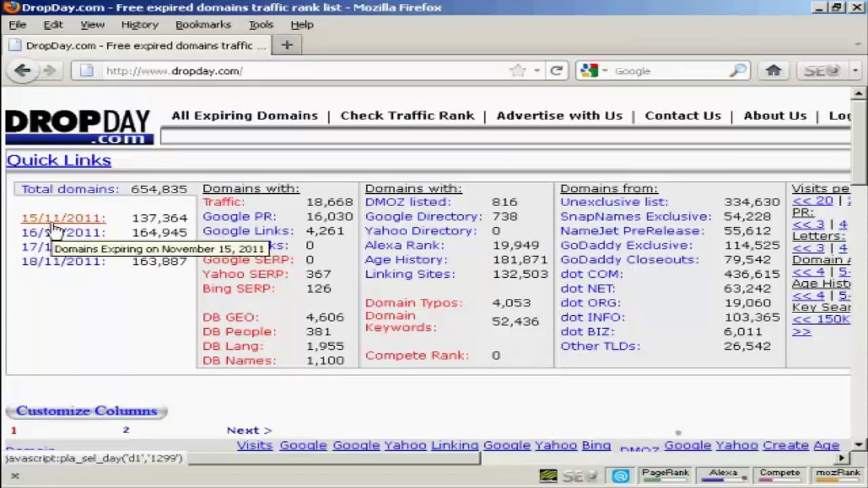Click the DB Names link
The width and height of the screenshot is (868, 488).
click(239, 361)
